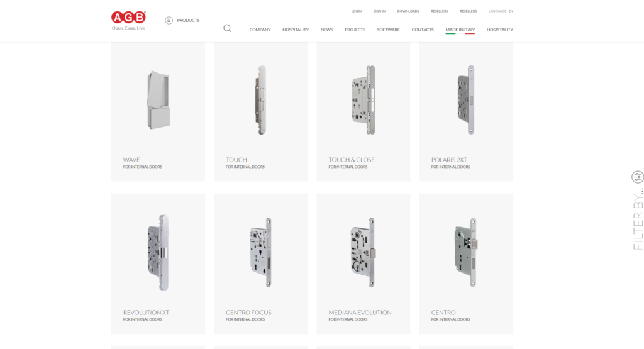The width and height of the screenshot is (644, 349).
Task: Open the Downloads link
Action: 408,11
